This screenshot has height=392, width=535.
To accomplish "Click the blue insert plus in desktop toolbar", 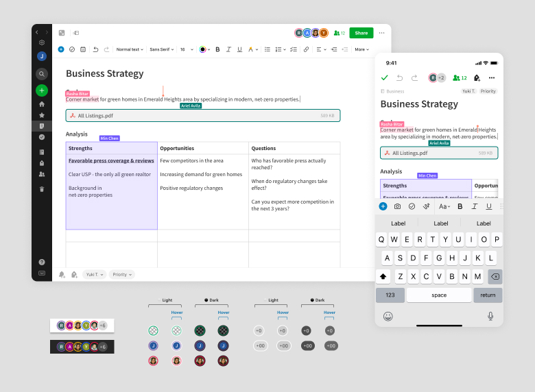I will point(61,49).
